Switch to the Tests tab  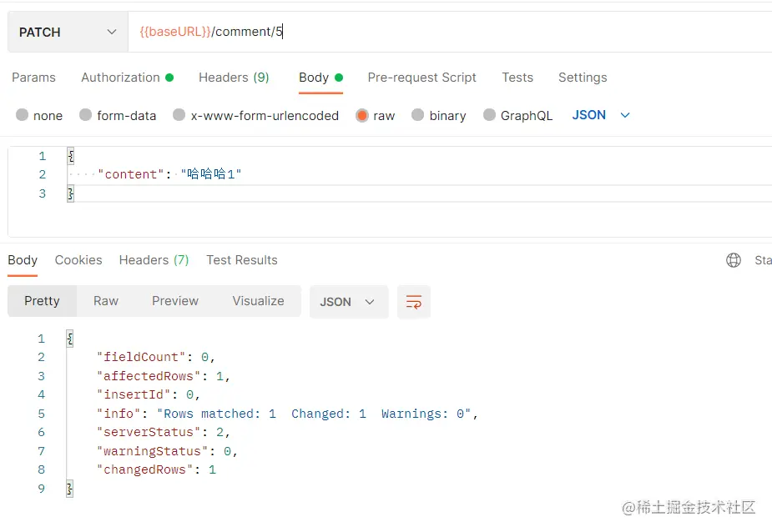point(517,78)
